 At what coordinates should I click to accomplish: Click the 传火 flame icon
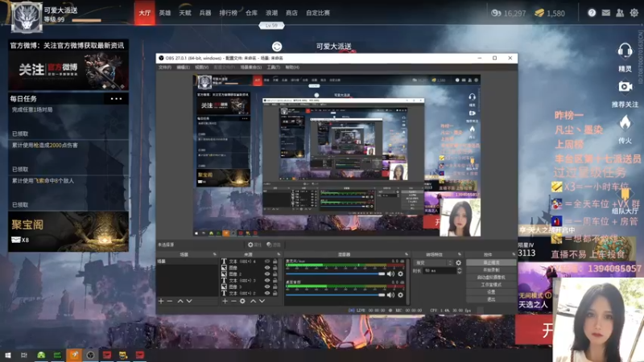click(x=625, y=122)
